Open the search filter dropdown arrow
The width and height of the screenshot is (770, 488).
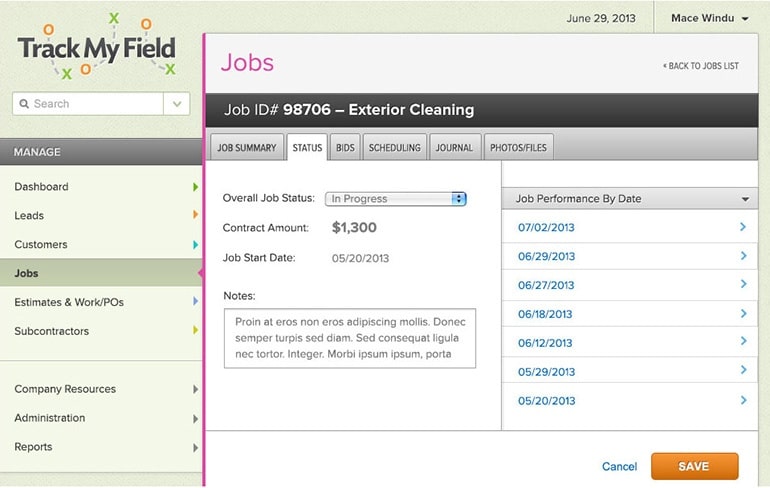click(x=177, y=103)
